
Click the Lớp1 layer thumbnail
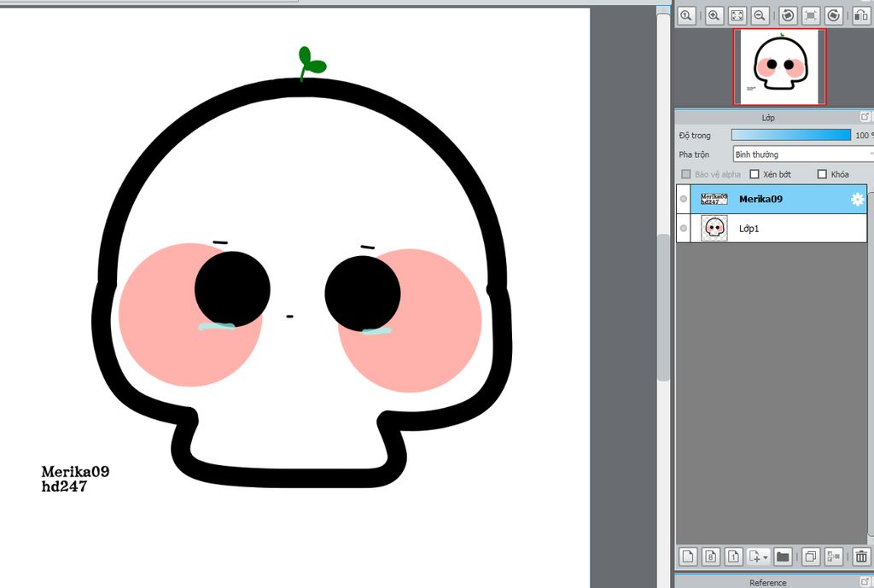[714, 228]
